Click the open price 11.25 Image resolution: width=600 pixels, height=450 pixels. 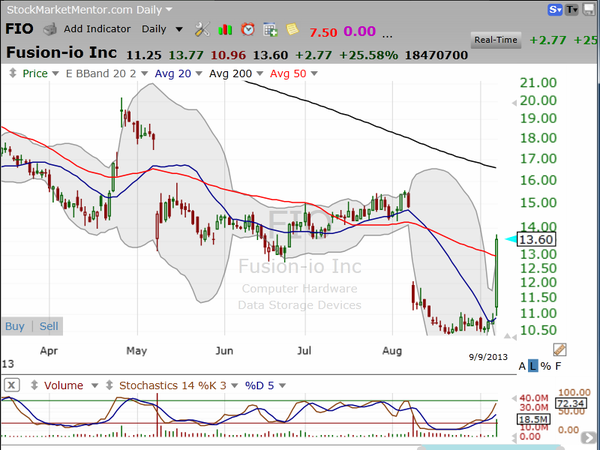(144, 55)
